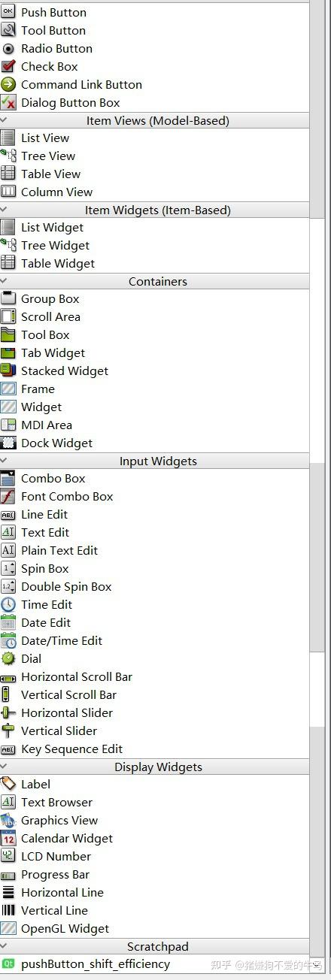Pick the Dial widget icon
This screenshot has width=331, height=980.
pyautogui.click(x=8, y=658)
